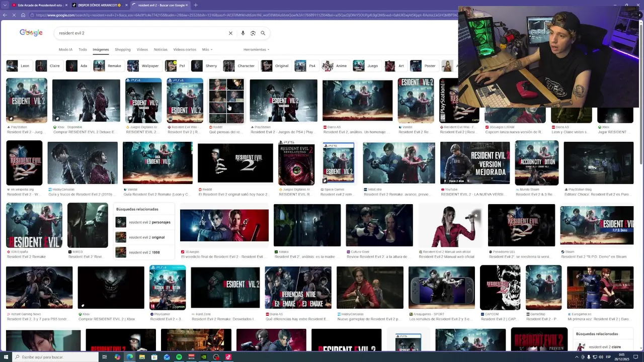Open the Windows Start menu
The image size is (644, 362).
5,357
